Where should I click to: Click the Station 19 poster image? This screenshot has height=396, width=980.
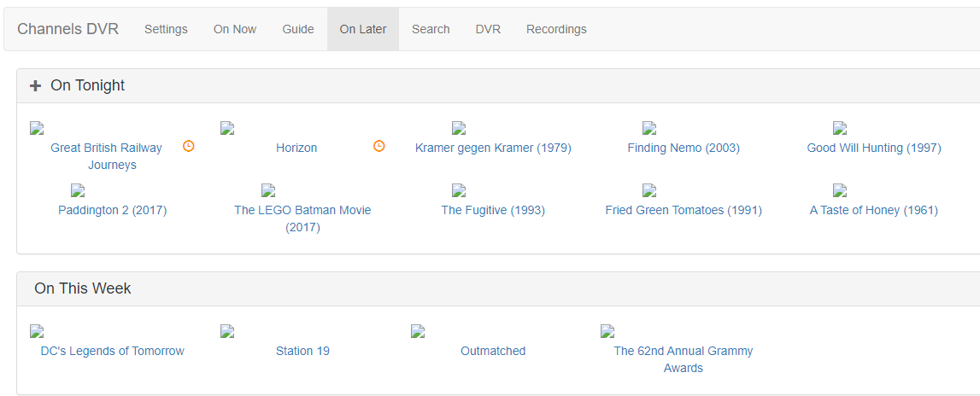pyautogui.click(x=227, y=331)
